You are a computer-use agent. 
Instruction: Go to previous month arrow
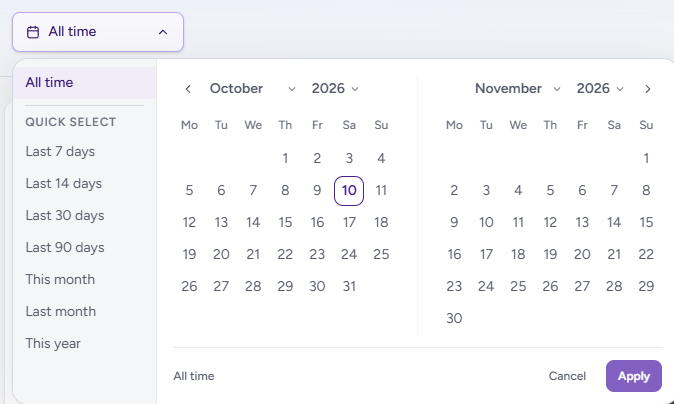(x=188, y=89)
